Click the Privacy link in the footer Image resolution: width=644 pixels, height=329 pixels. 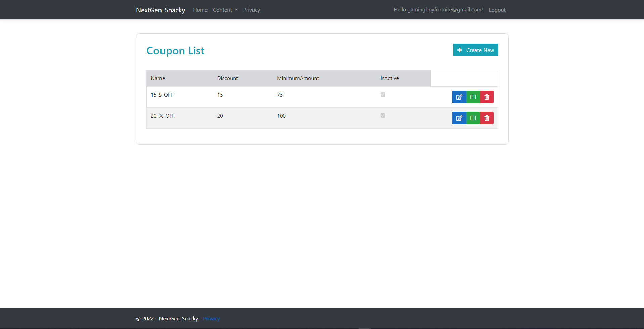[211, 318]
